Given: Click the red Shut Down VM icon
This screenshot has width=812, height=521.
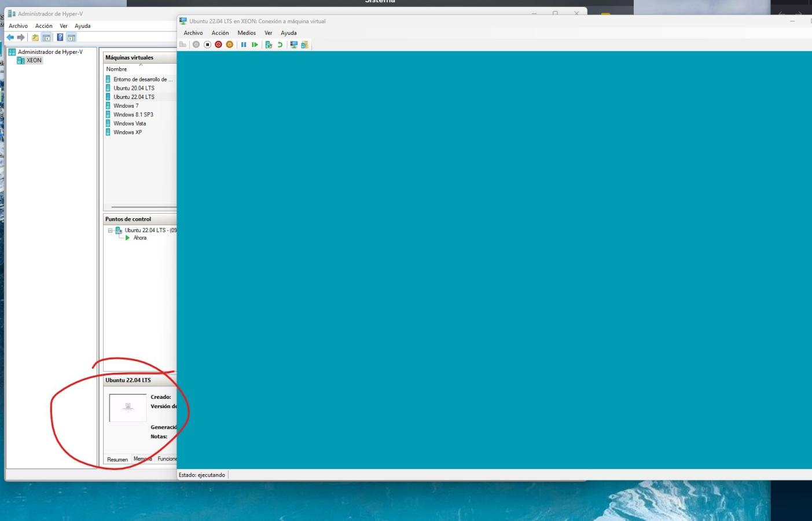Looking at the screenshot, I should [218, 45].
